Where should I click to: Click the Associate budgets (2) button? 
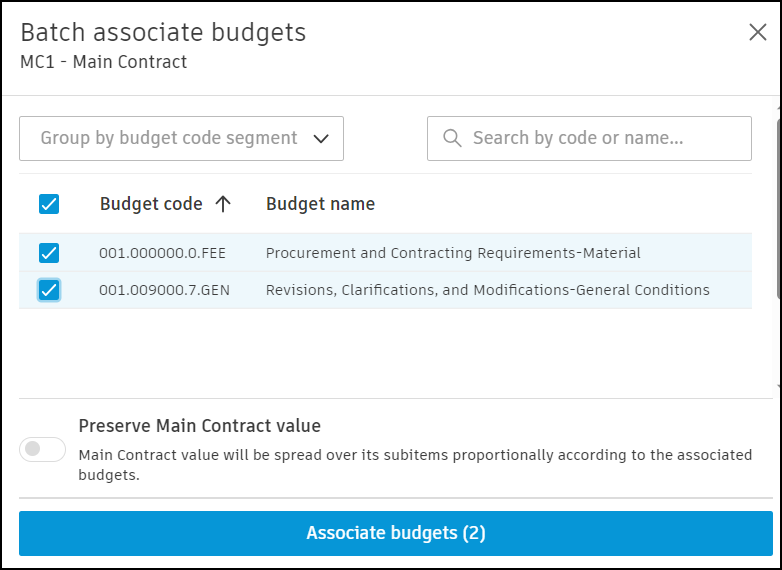point(395,533)
